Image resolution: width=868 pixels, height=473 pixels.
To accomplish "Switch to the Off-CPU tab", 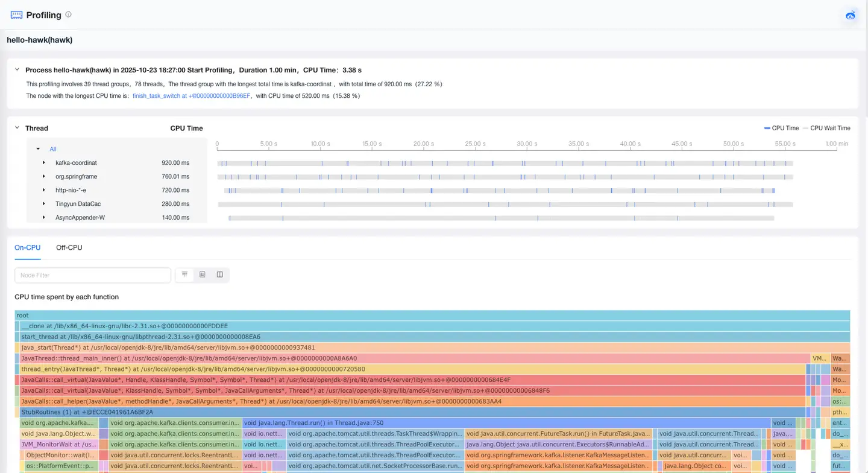I will pos(69,247).
